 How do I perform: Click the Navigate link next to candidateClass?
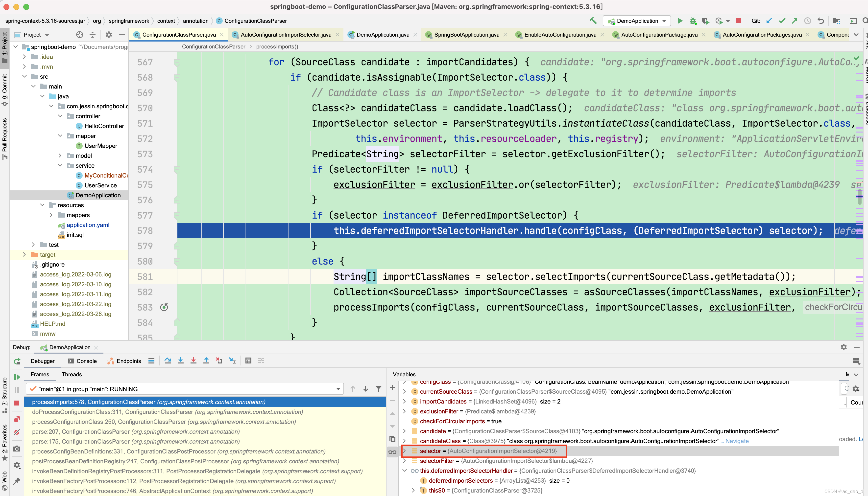point(737,441)
